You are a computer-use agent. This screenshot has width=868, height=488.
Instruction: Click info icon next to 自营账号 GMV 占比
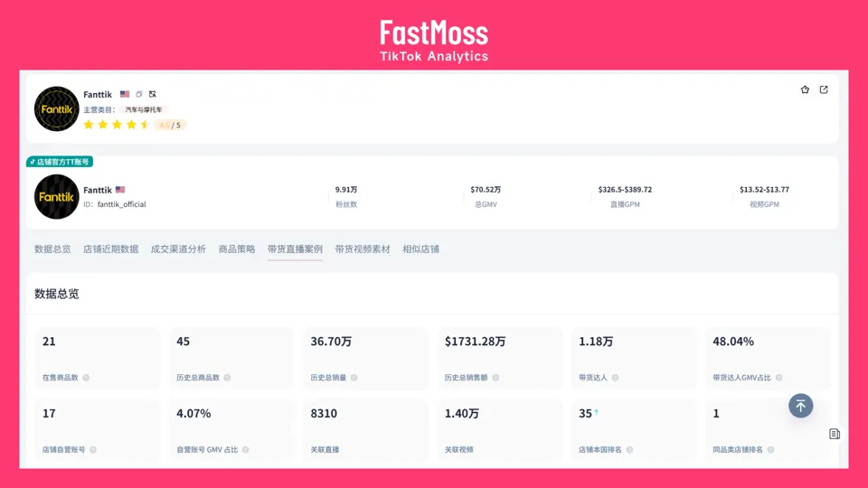245,449
